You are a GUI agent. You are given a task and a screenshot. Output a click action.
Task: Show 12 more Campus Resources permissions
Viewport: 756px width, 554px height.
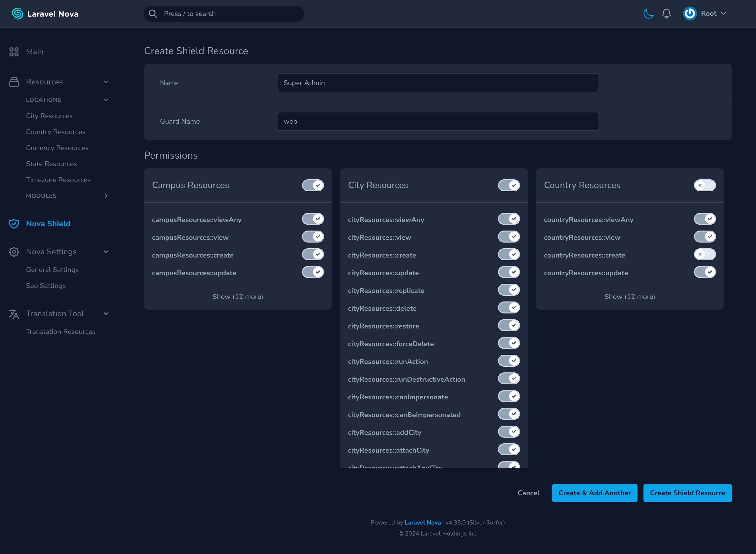(237, 297)
